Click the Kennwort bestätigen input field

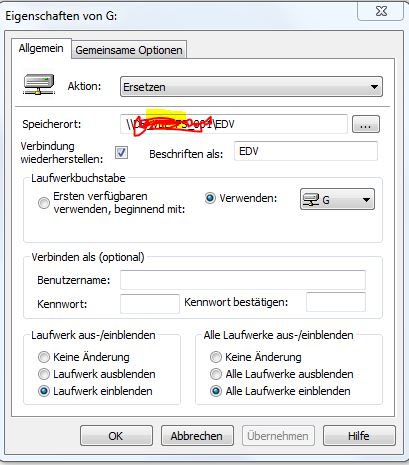(336, 302)
